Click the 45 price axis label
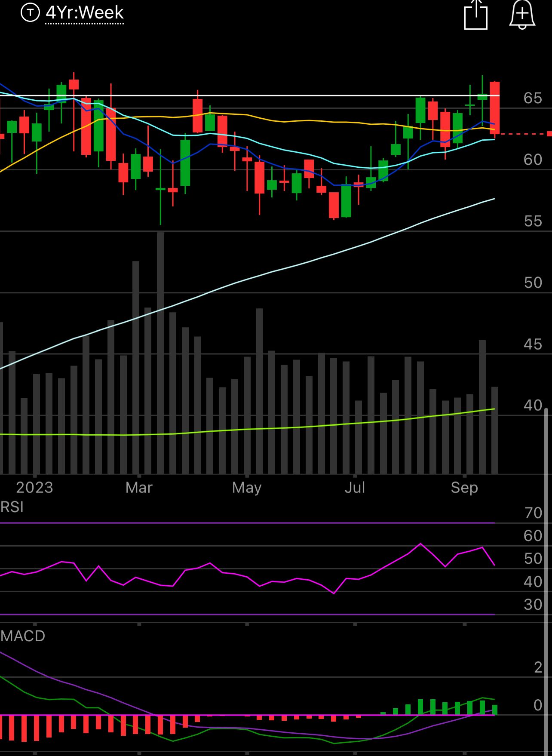This screenshot has height=756, width=552. pos(533,344)
